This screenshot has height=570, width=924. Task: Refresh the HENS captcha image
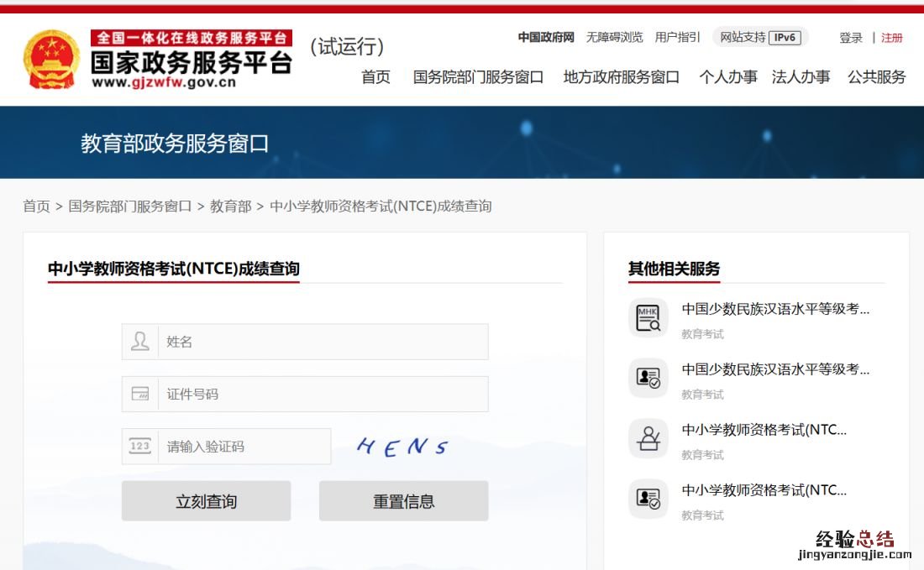[x=402, y=447]
